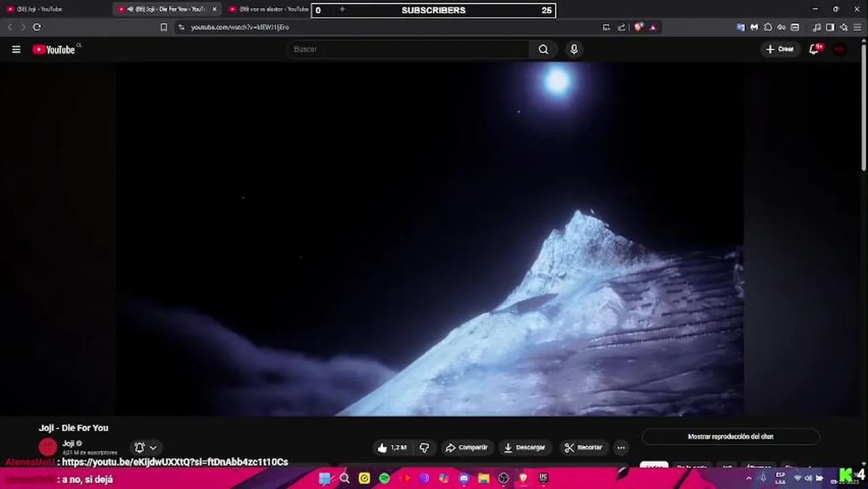
Task: Click the video player
Action: point(430,239)
